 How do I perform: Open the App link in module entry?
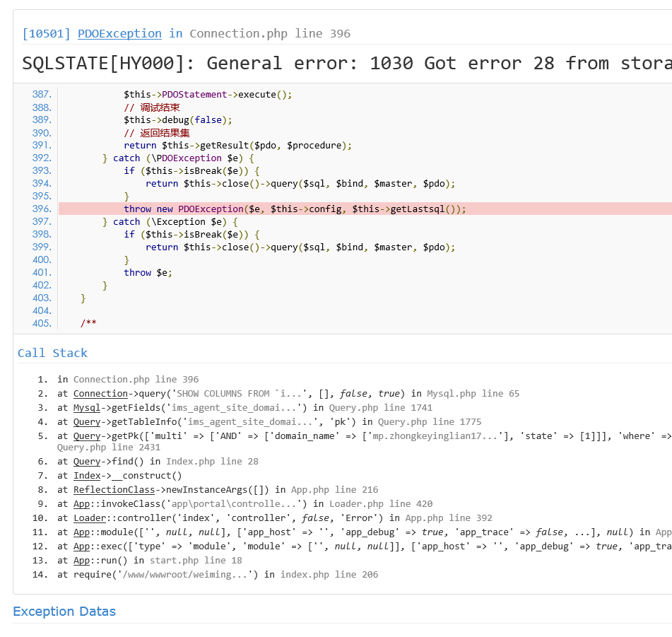(x=81, y=532)
